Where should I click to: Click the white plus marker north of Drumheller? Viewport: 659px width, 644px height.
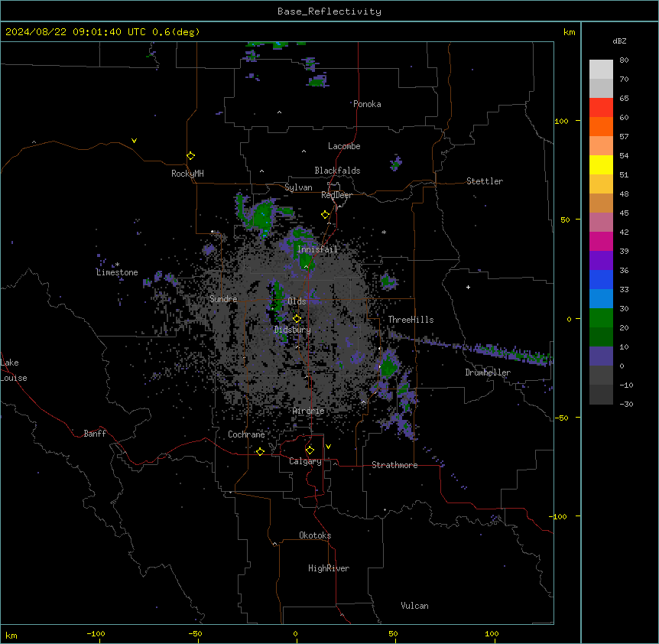pos(468,287)
